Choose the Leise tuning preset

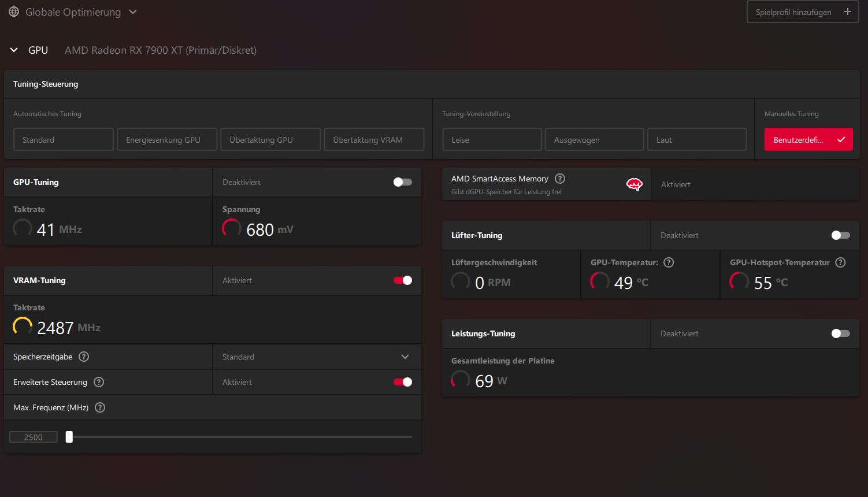pos(492,139)
